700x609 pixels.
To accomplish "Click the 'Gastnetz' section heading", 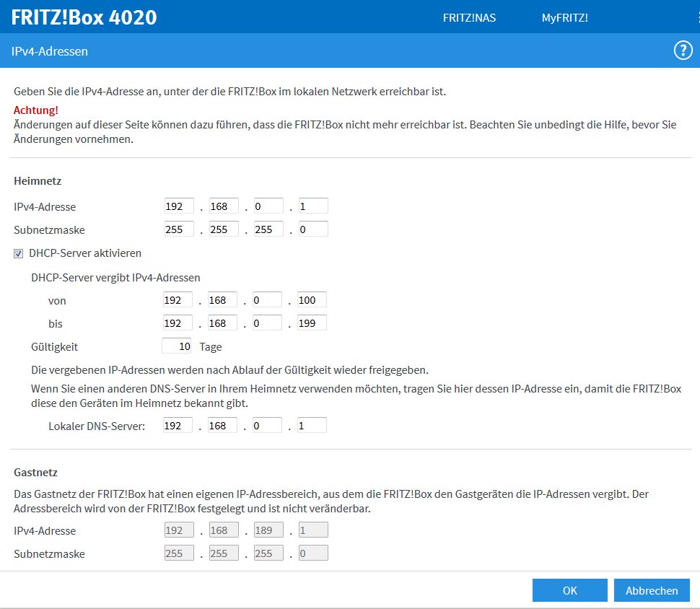I will click(x=35, y=473).
